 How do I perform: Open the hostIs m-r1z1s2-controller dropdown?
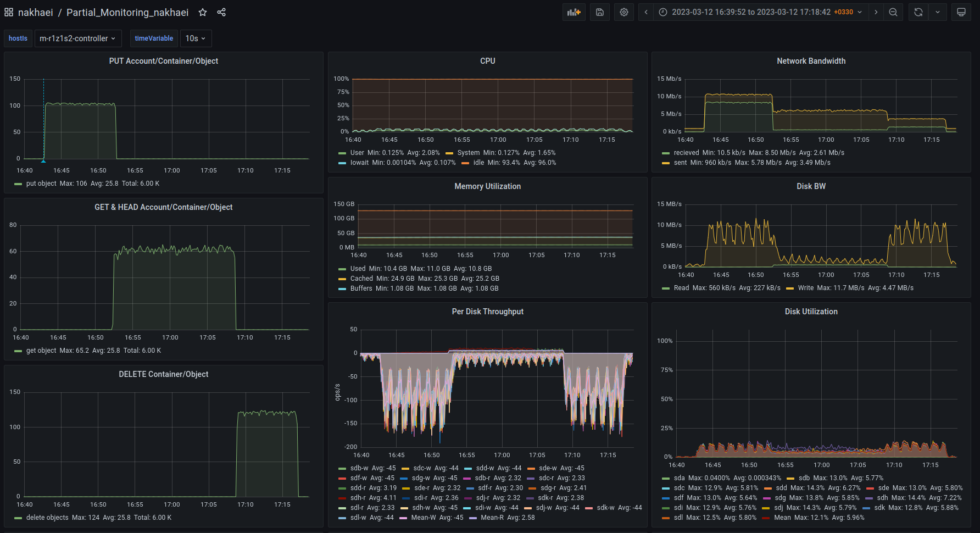tap(78, 38)
